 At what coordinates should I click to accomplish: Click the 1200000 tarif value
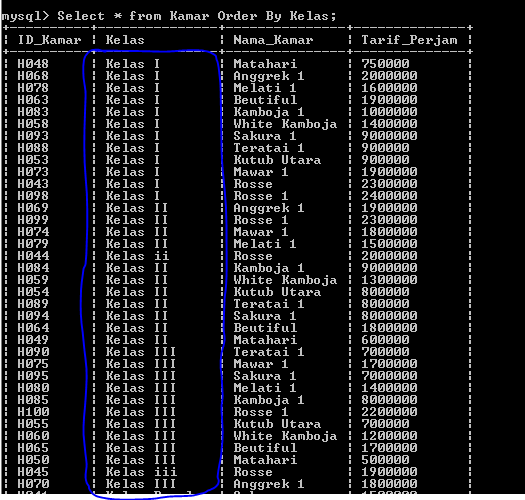point(389,436)
